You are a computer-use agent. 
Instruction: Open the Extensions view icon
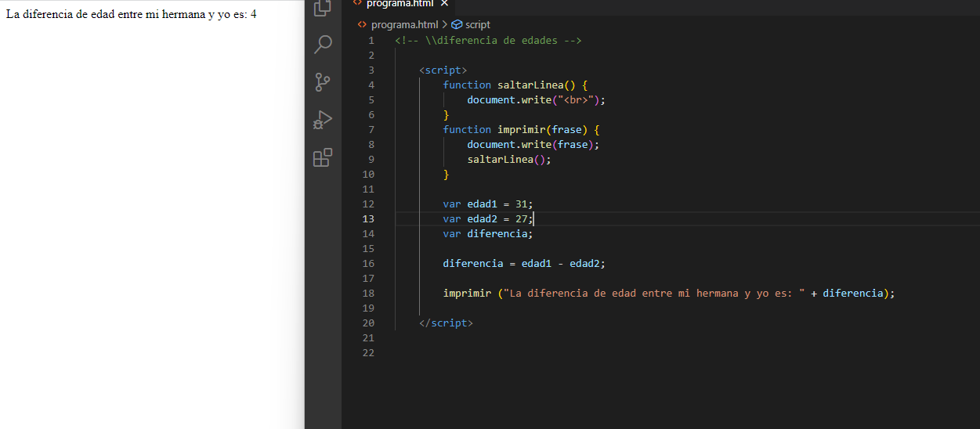click(x=323, y=157)
